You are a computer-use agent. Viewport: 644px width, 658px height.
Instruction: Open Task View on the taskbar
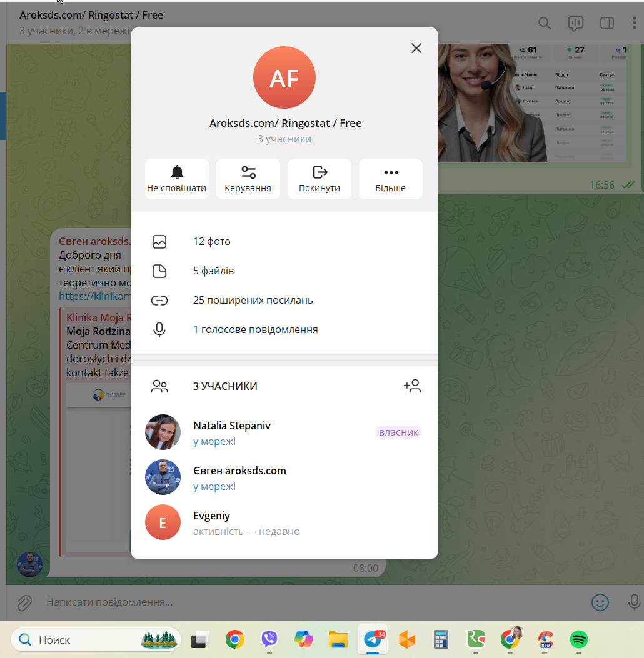[200, 639]
